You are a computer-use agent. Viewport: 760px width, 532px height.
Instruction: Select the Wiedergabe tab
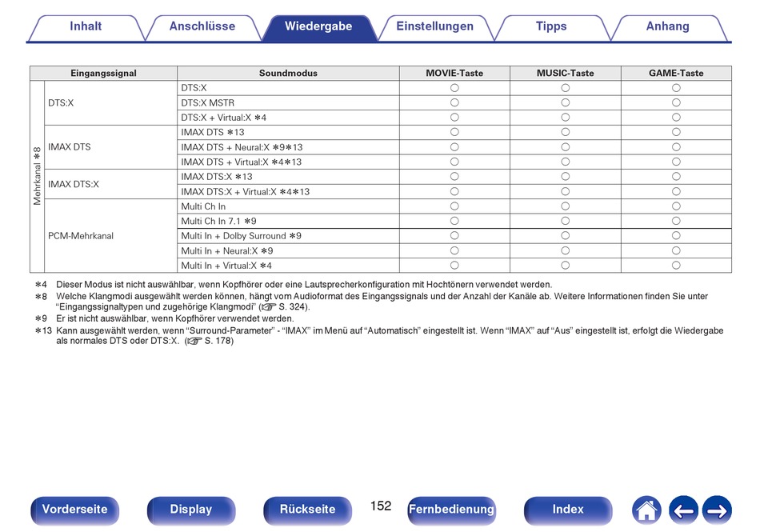click(x=318, y=26)
